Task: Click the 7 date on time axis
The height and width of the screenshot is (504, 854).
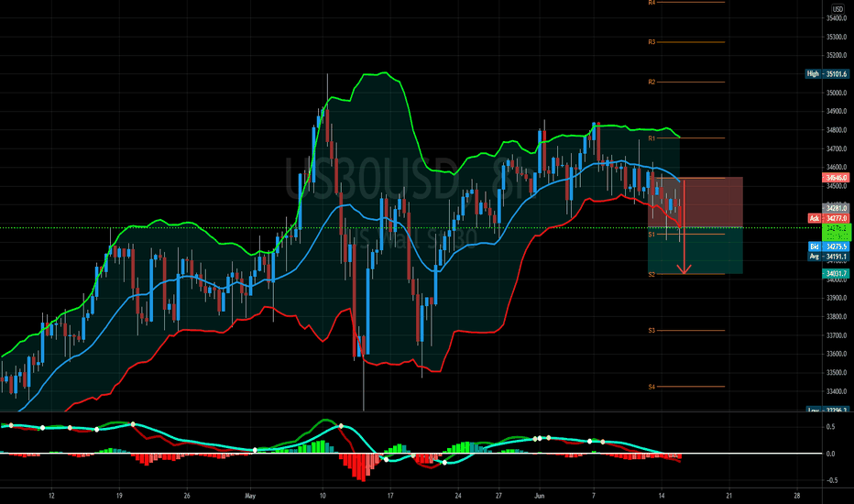Action: pyautogui.click(x=594, y=496)
